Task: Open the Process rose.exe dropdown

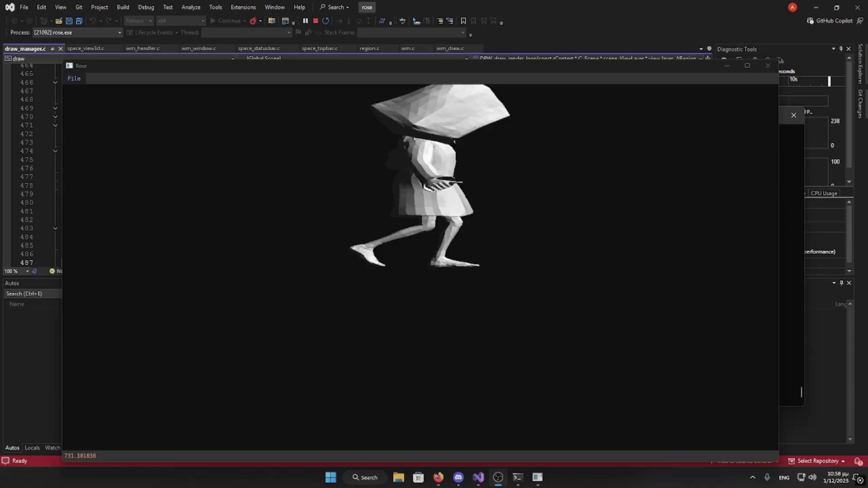Action: tap(119, 33)
